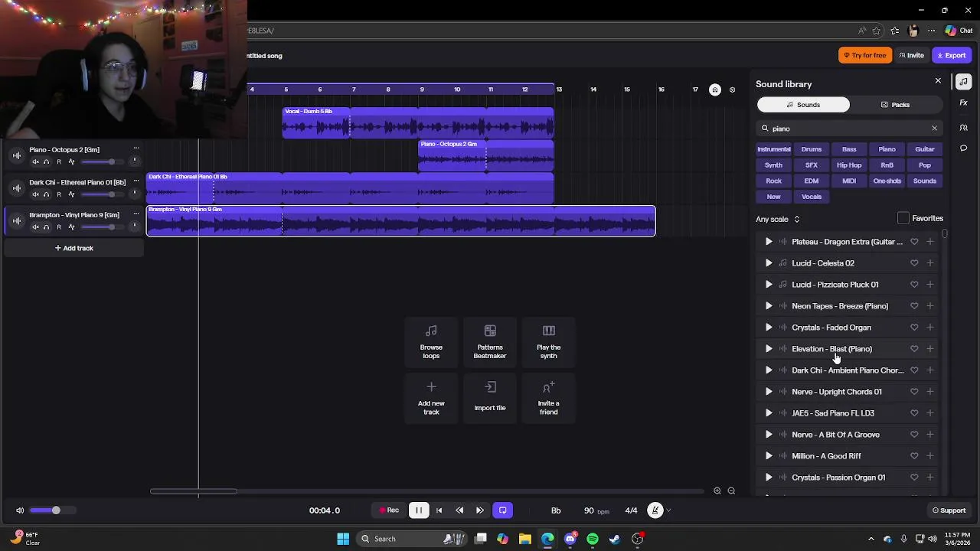Click Try for free button

pyautogui.click(x=865, y=55)
